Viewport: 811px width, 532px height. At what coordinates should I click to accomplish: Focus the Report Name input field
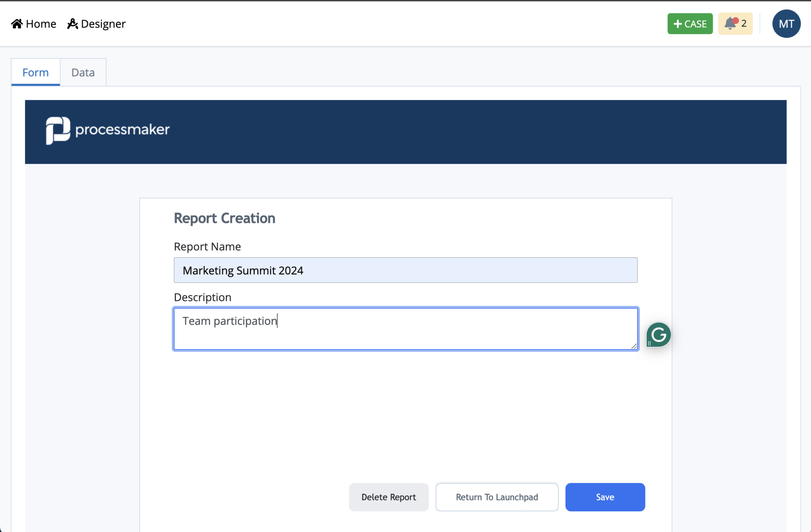pyautogui.click(x=405, y=270)
